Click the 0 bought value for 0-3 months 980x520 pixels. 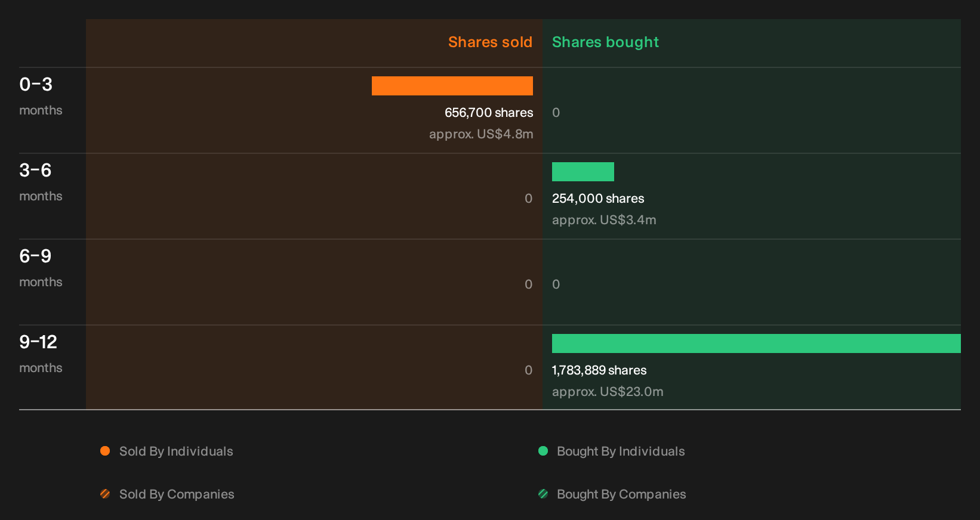click(556, 113)
